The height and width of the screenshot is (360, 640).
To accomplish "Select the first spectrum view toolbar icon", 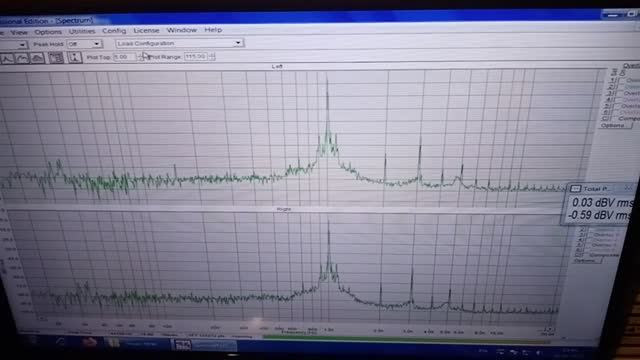I will coord(7,59).
